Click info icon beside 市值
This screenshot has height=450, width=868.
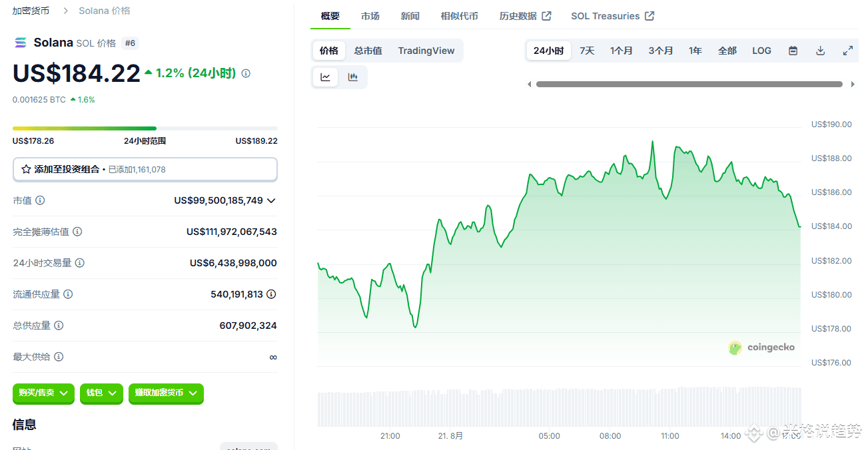coord(40,200)
